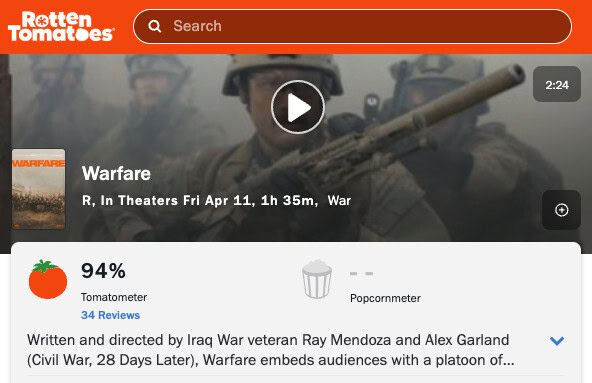Open the 34 Reviews link

point(110,315)
